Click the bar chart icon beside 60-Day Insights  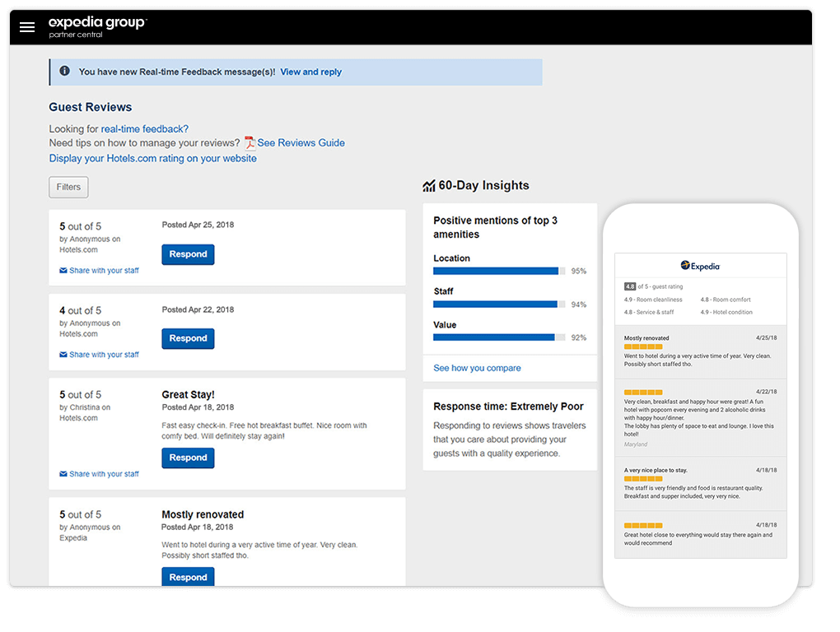point(429,185)
